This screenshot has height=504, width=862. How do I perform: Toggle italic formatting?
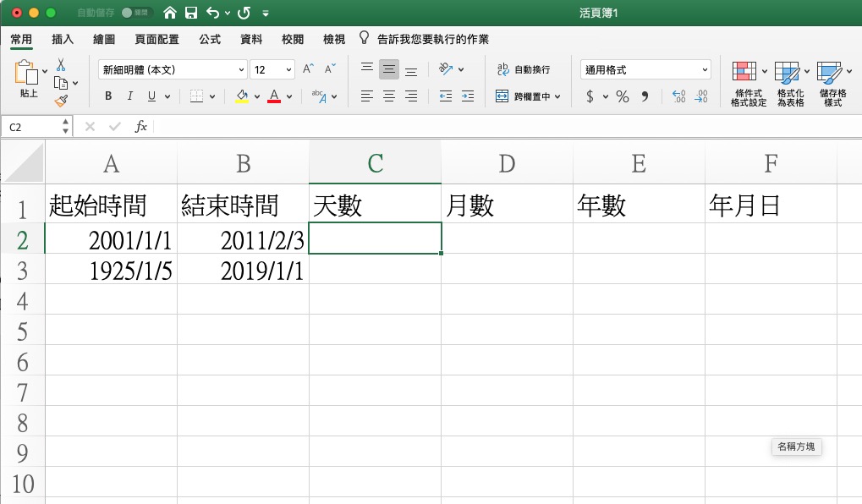tap(129, 96)
